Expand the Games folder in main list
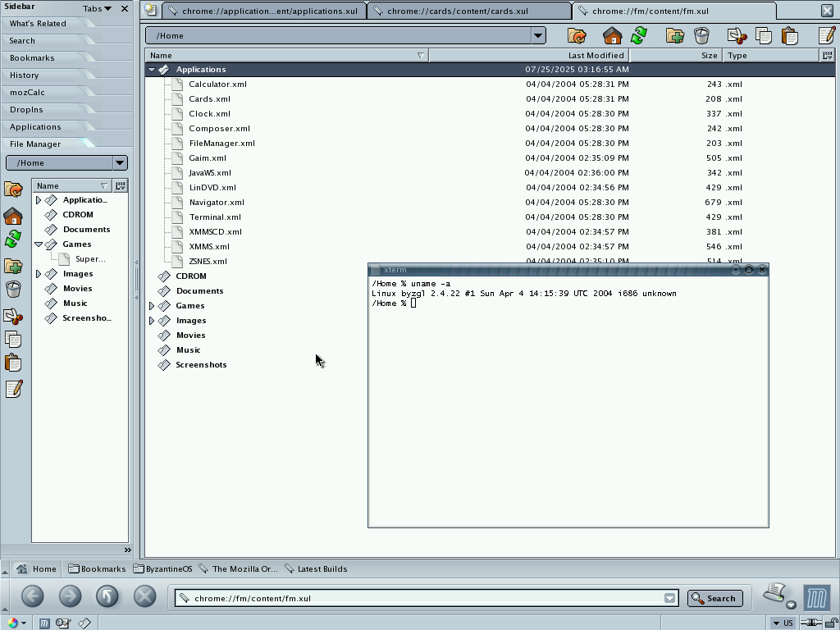 coord(152,306)
